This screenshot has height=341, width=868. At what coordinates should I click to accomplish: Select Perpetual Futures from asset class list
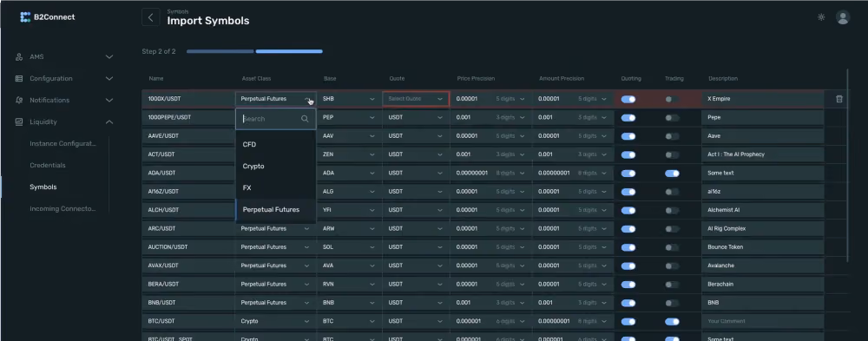pos(276,210)
